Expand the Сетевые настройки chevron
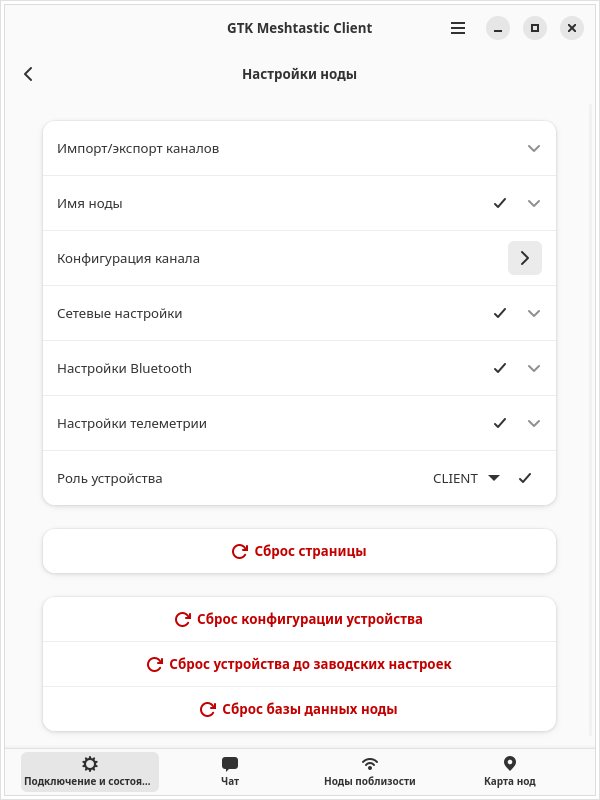The width and height of the screenshot is (600, 800). coord(534,313)
